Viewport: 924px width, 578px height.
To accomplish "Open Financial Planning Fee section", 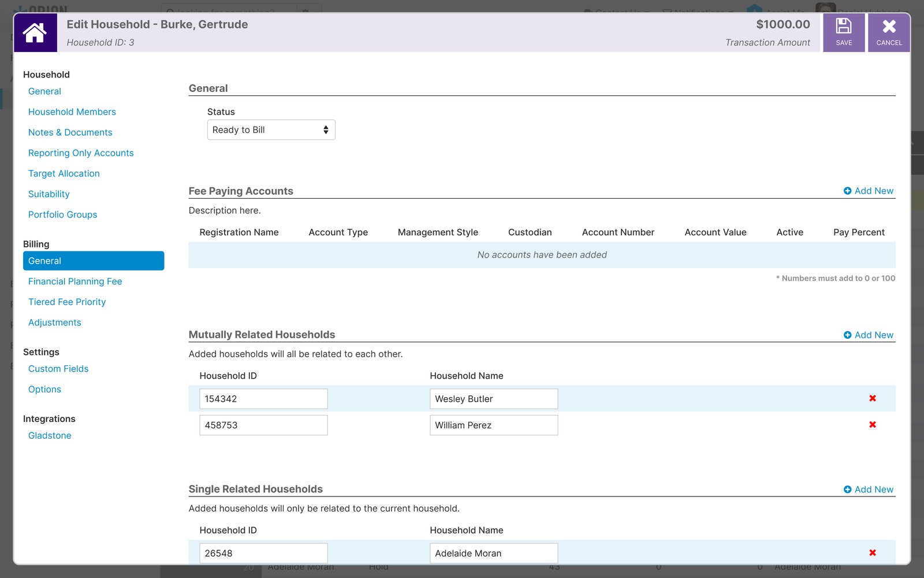I will (75, 281).
